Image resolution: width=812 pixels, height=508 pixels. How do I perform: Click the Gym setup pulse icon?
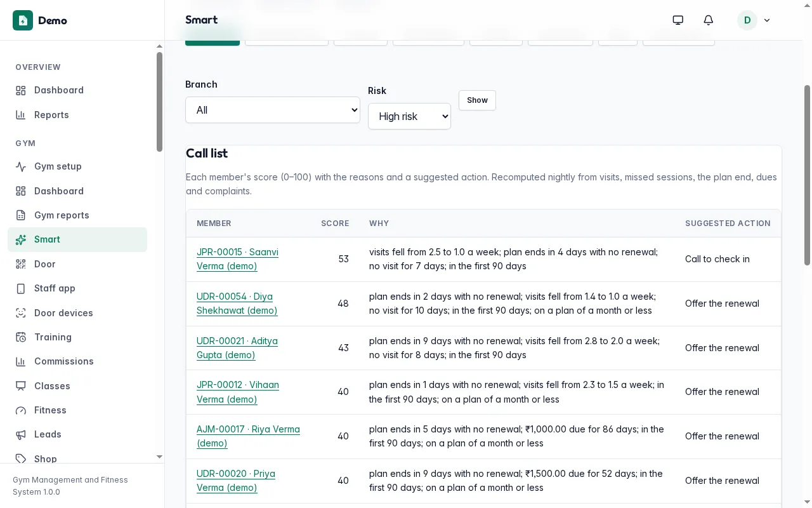pyautogui.click(x=21, y=166)
